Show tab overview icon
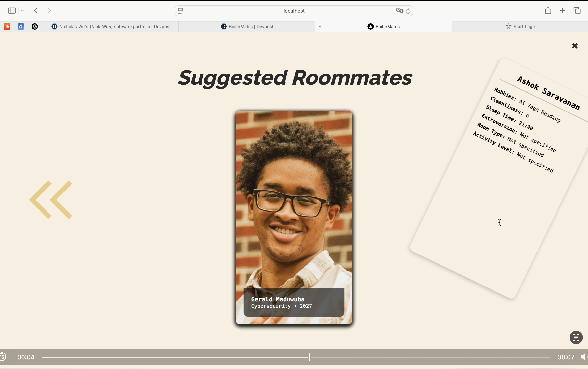Screen dimensions: 588x369 (577, 11)
